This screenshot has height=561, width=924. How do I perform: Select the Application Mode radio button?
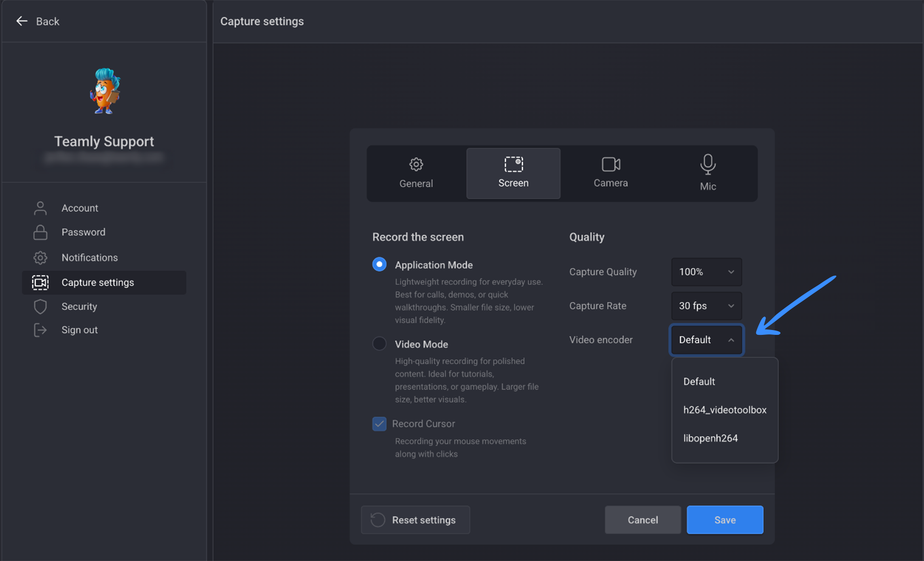click(x=379, y=264)
